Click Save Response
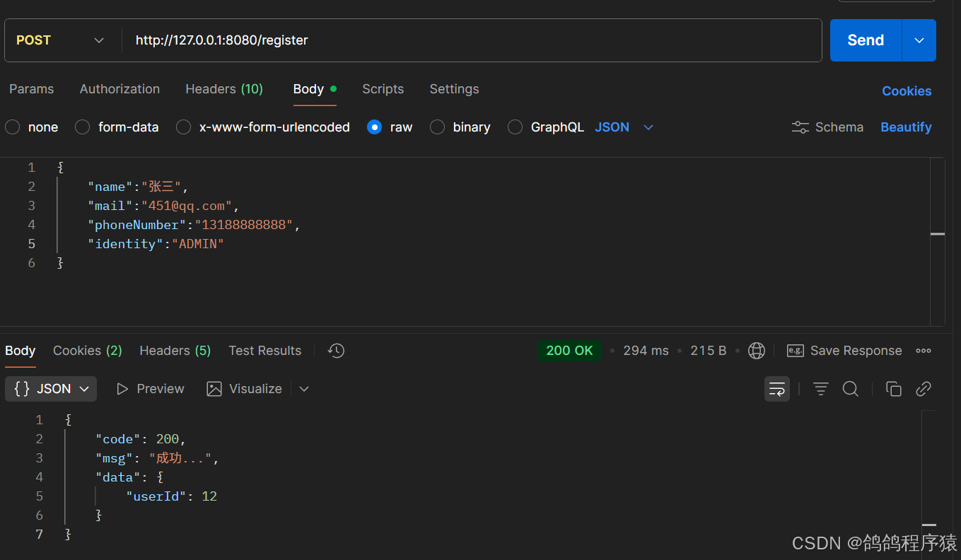Image resolution: width=961 pixels, height=560 pixels. (x=844, y=351)
